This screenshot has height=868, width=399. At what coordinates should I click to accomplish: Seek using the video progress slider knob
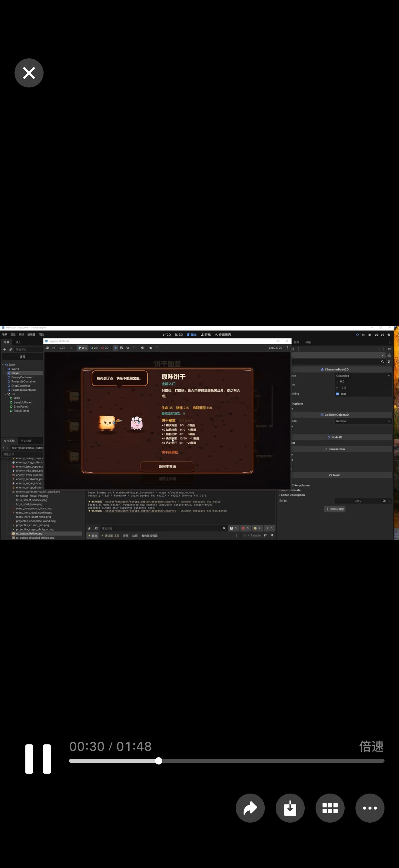pyautogui.click(x=159, y=761)
